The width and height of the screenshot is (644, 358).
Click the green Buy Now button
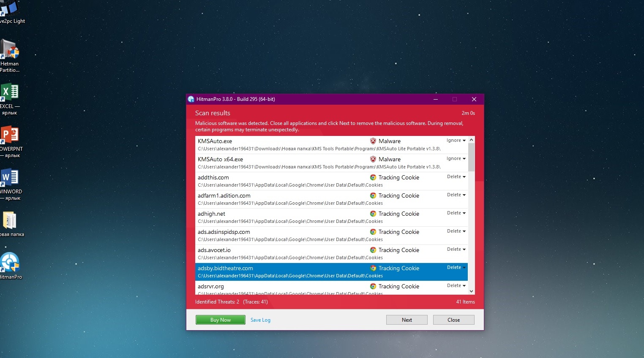coord(221,320)
